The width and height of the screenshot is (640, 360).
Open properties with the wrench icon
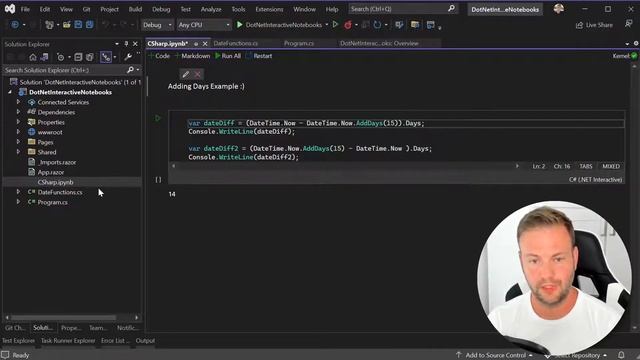pyautogui.click(x=128, y=57)
